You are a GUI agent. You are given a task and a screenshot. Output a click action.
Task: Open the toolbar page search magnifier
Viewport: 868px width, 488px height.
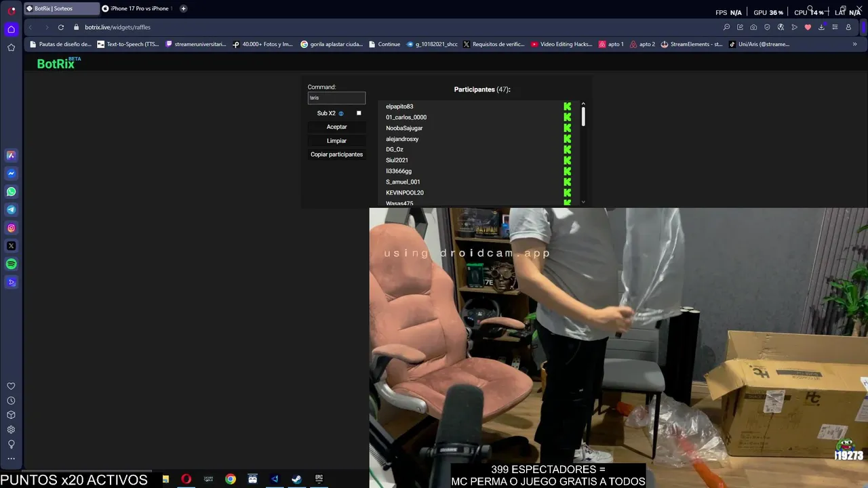726,27
